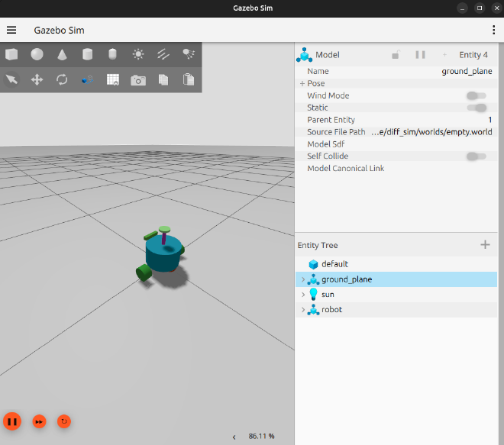Minimize the Gazebo Sim window
Screen dimensions: 504x445
(462, 8)
